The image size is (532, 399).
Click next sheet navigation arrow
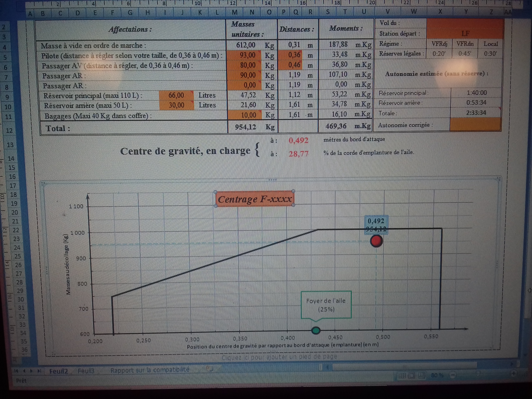point(31,371)
